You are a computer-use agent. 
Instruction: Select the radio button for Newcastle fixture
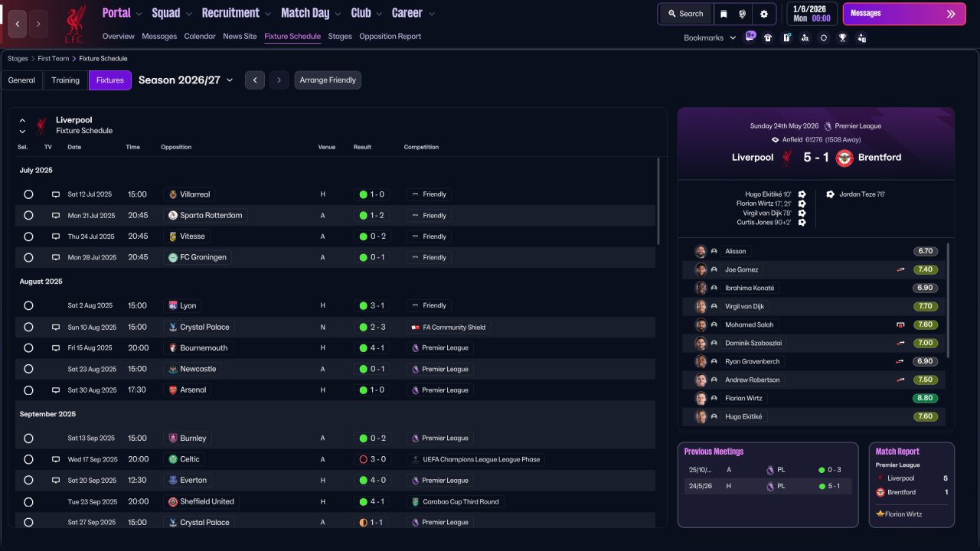tap(28, 369)
